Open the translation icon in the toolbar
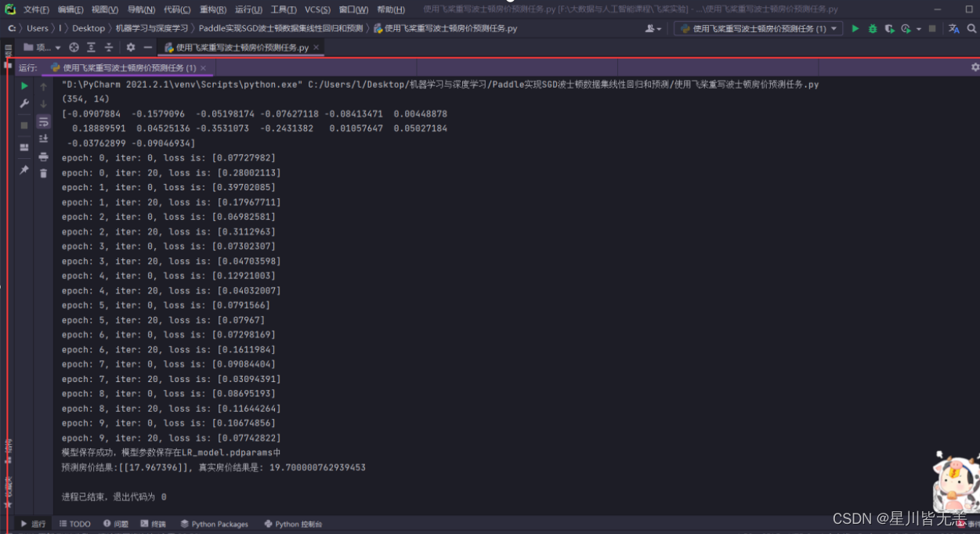The image size is (980, 534). (953, 28)
